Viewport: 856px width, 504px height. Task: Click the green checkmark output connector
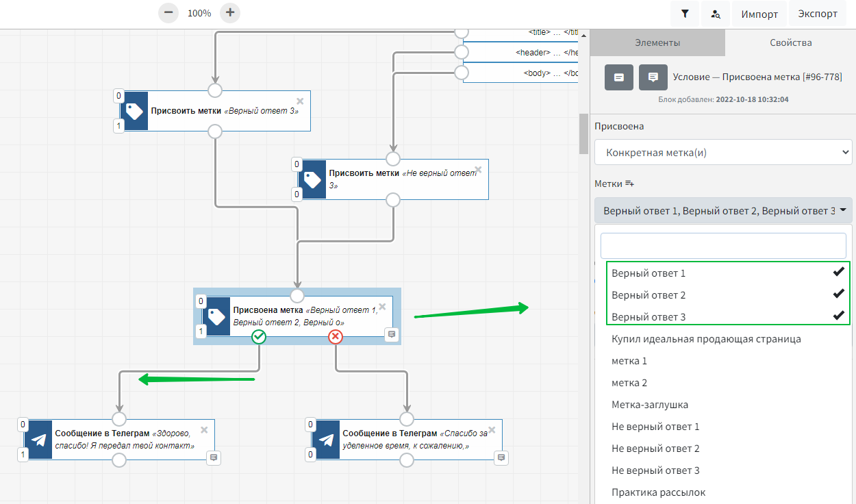coord(258,336)
